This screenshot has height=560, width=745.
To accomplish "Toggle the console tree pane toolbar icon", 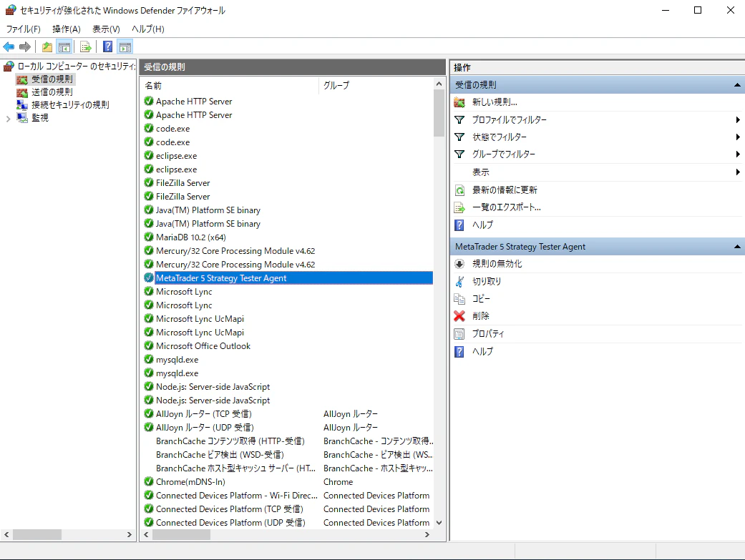I will (x=64, y=46).
